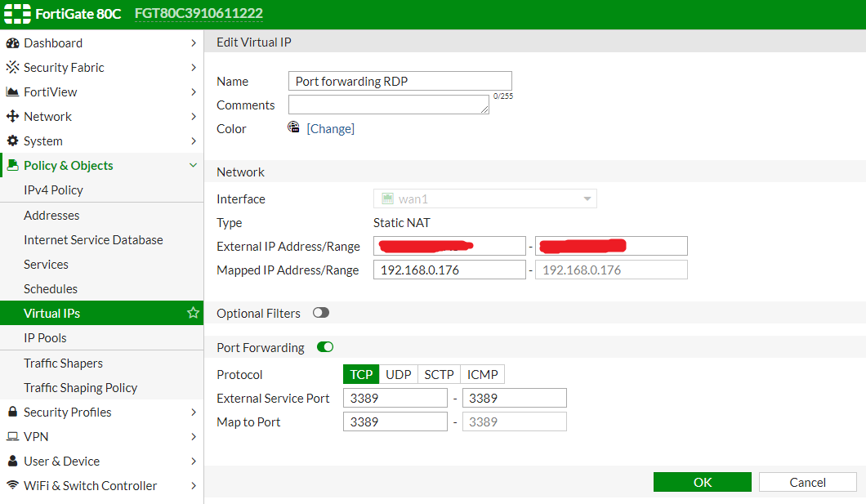Expand the FortiView chevron
The height and width of the screenshot is (504, 866).
pyautogui.click(x=194, y=91)
